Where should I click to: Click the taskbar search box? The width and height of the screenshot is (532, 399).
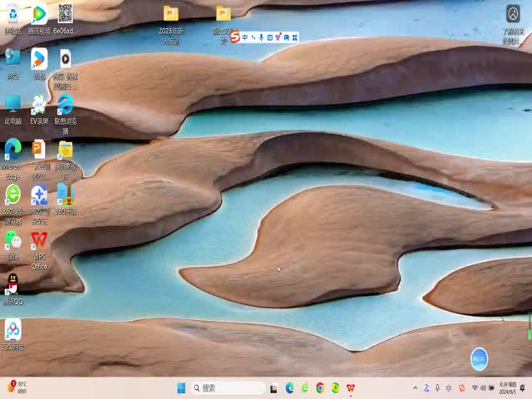227,388
